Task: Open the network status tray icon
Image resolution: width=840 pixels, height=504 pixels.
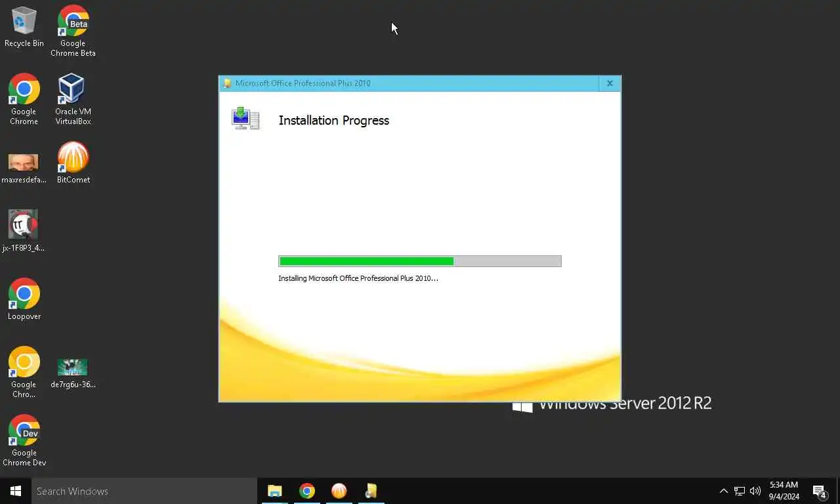Action: pos(740,491)
